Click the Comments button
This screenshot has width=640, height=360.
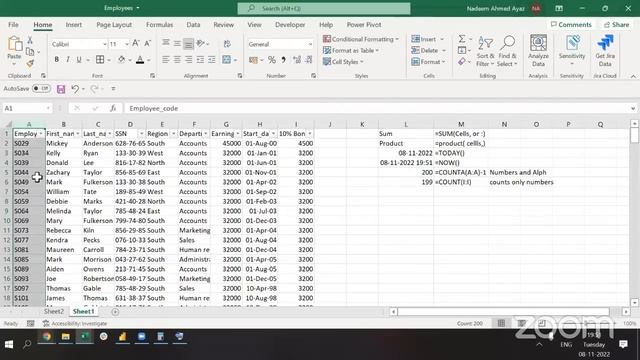point(571,24)
